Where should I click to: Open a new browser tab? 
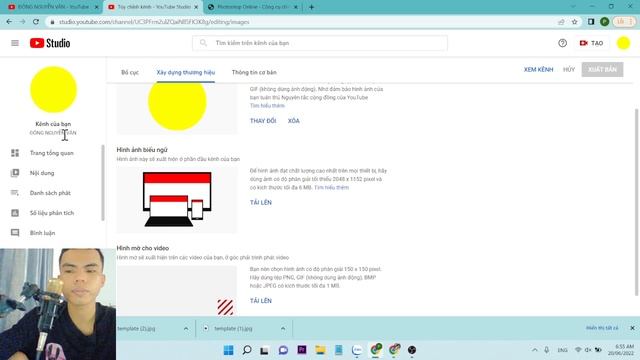click(x=311, y=7)
